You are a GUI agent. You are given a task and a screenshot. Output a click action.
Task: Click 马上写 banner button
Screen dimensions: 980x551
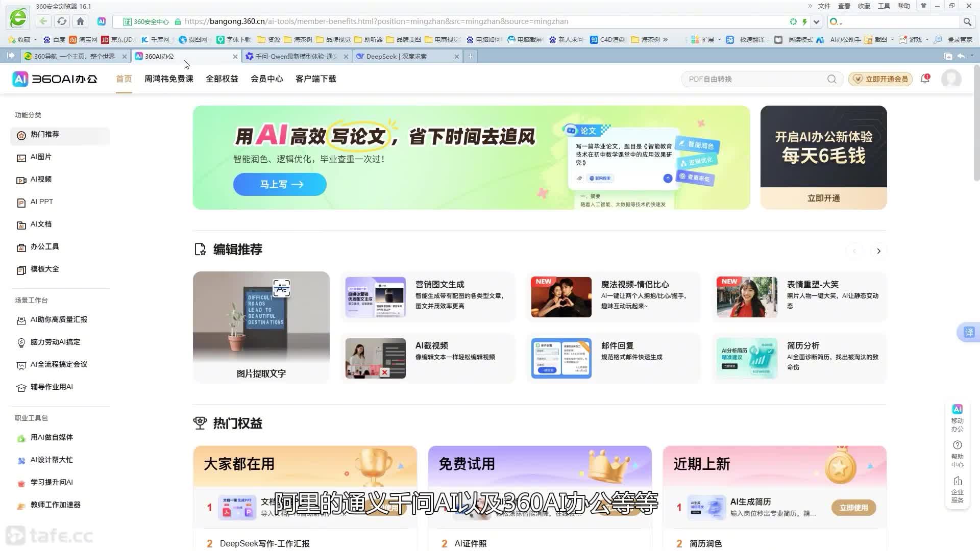point(280,184)
